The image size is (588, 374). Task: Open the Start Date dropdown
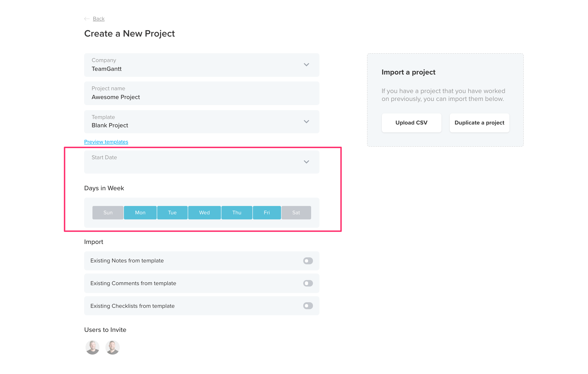click(x=202, y=162)
